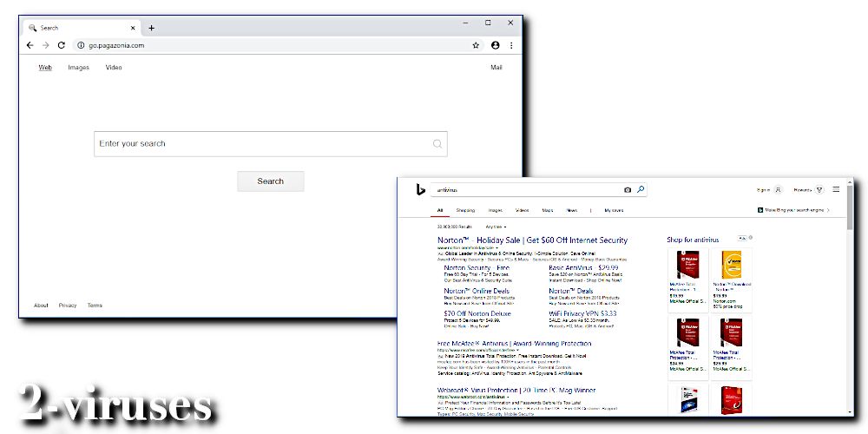Open Norton Security - Free sublink
This screenshot has height=434, width=868.
click(x=477, y=268)
